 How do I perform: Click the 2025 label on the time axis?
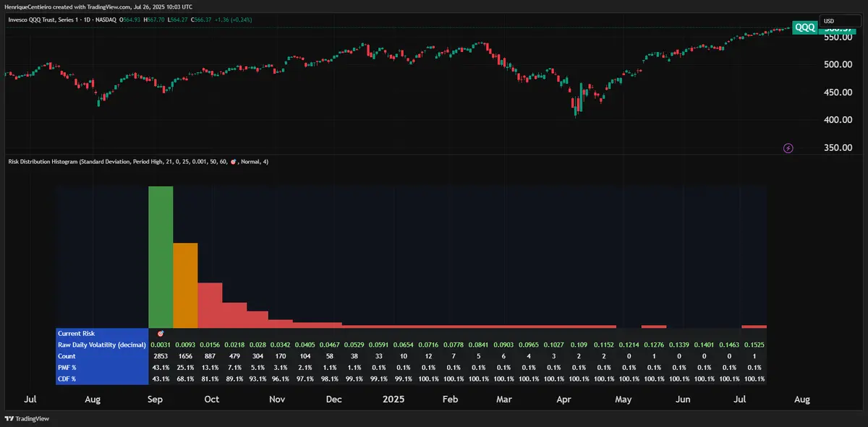click(x=394, y=399)
